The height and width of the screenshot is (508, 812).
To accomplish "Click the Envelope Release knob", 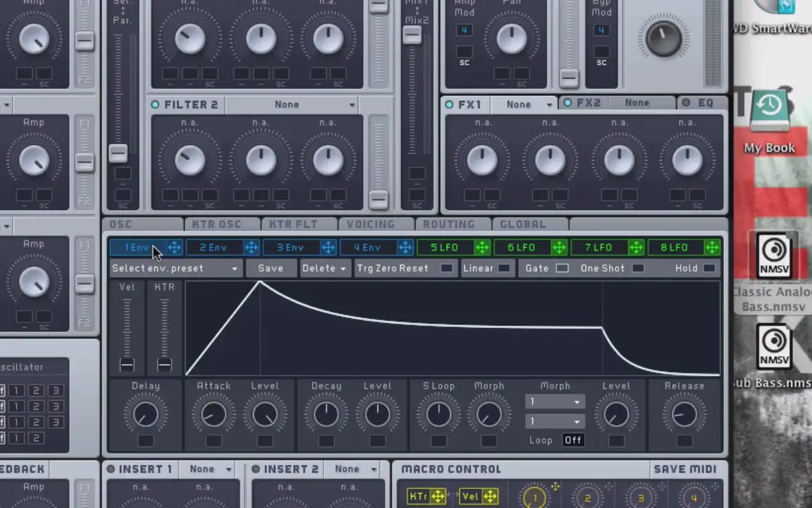I will click(x=684, y=413).
